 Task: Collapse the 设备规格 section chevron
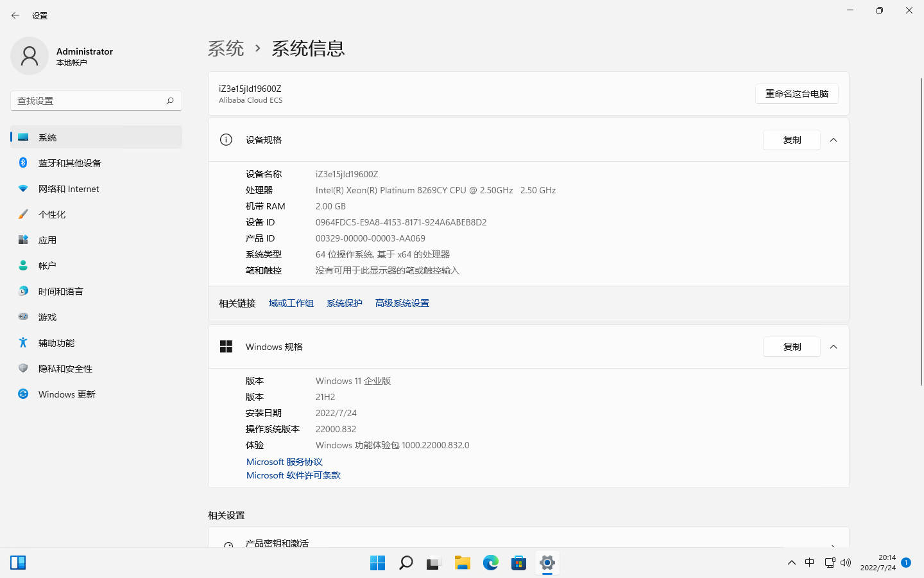coord(834,140)
